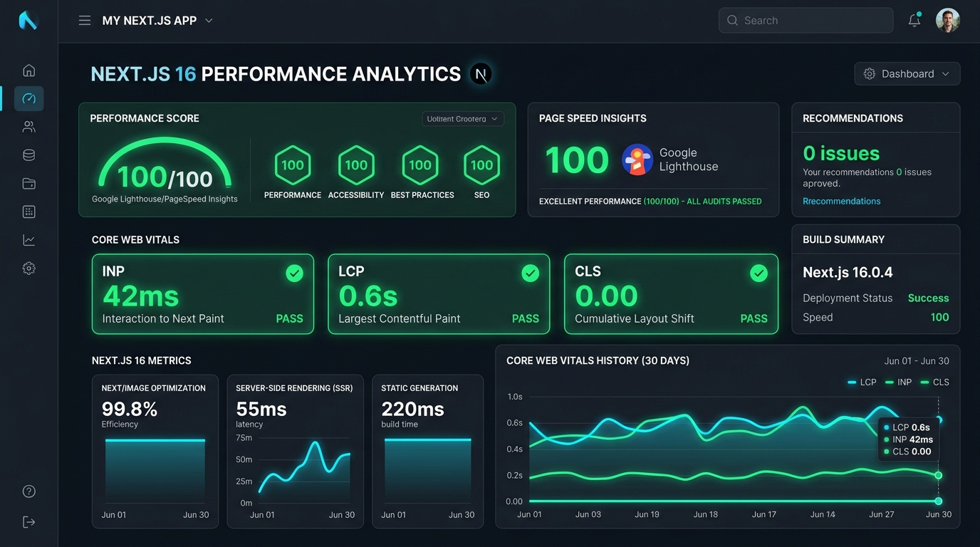
Task: Click "ALL AUDITS PASSED" status text
Action: tap(724, 202)
